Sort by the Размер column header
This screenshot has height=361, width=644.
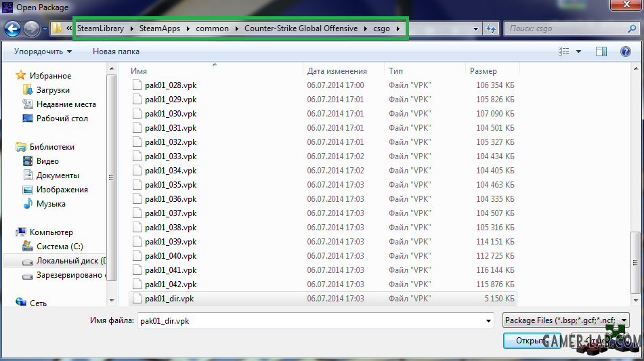[x=484, y=71]
